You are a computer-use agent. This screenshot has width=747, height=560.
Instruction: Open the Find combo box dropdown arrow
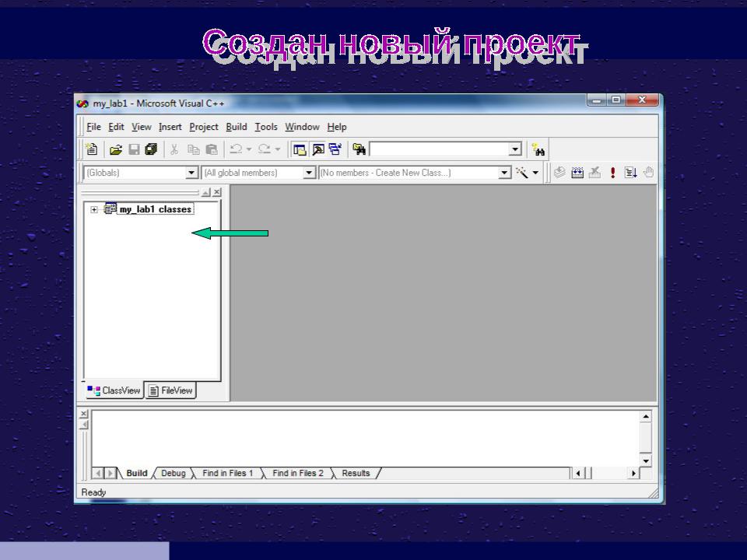(515, 149)
